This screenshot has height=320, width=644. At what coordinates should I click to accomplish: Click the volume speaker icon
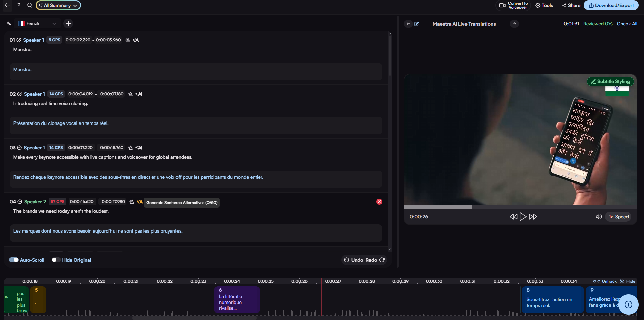[599, 217]
